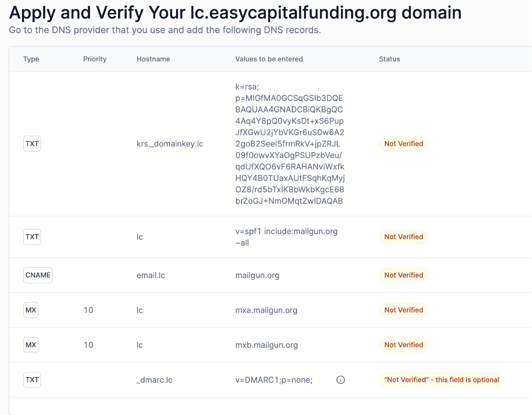
Task: Click the Not Verified status for the DKIM record
Action: point(403,144)
